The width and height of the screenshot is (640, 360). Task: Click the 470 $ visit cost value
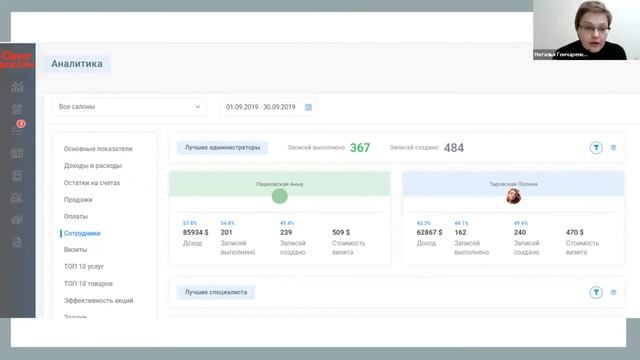[575, 232]
